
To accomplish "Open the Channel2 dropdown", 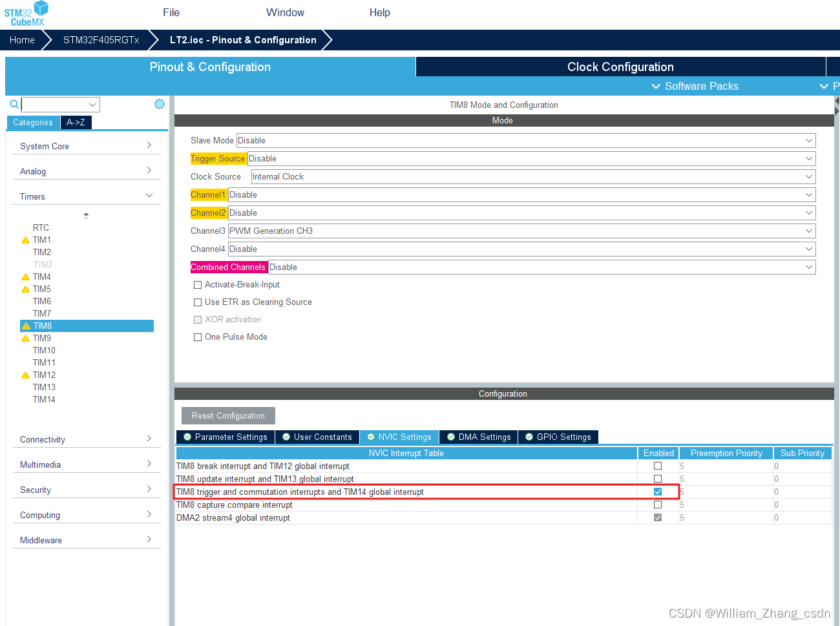I will click(522, 213).
